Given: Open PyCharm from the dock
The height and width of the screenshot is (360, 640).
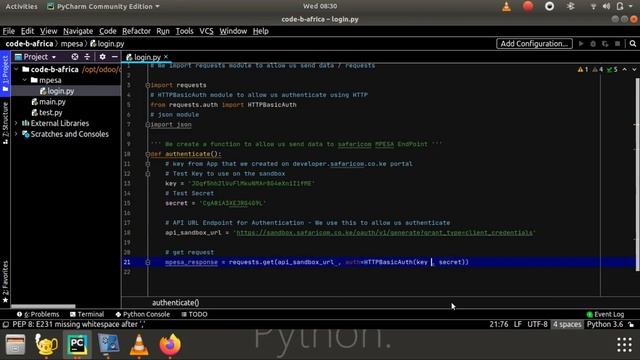Looking at the screenshot, I should [77, 345].
